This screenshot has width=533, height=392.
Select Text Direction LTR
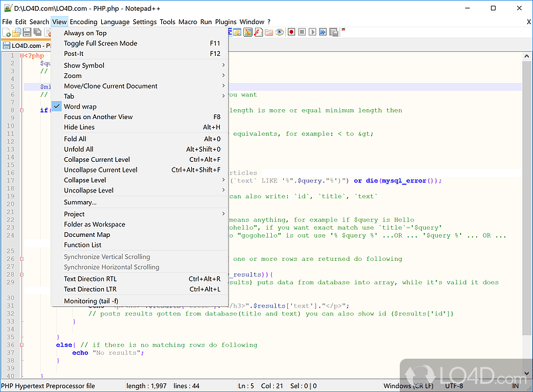click(139, 289)
